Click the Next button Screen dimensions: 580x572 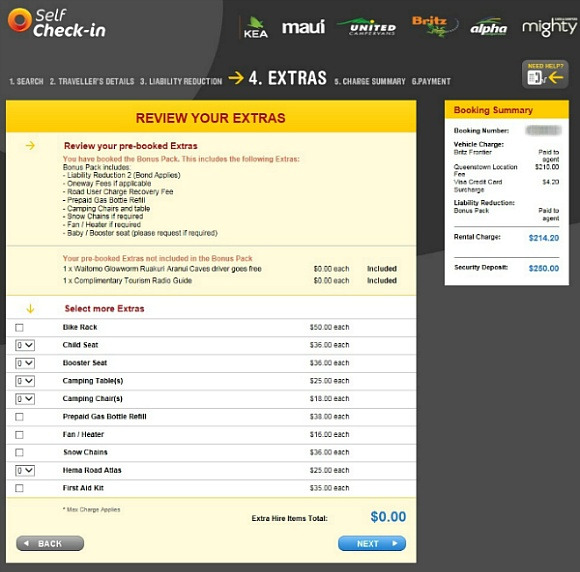point(372,544)
